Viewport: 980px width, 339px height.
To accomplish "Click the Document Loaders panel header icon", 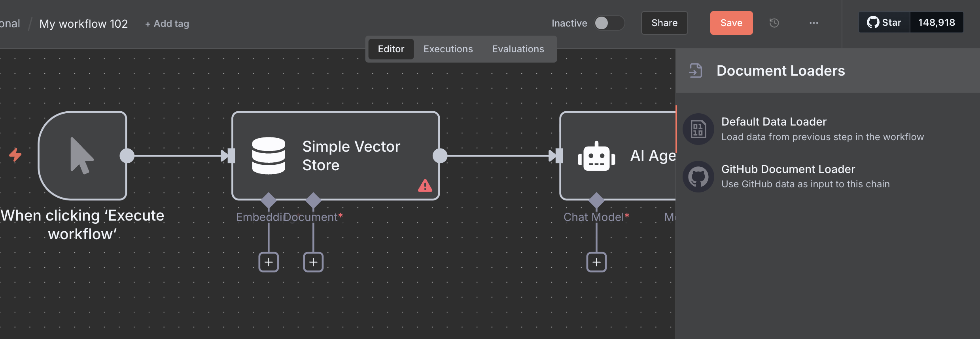I will tap(695, 71).
